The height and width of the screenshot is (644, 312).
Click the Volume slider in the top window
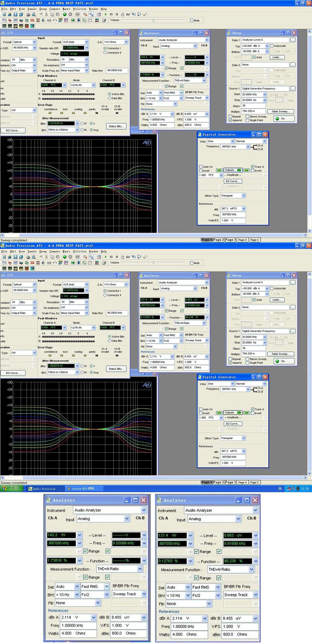[x=153, y=20]
